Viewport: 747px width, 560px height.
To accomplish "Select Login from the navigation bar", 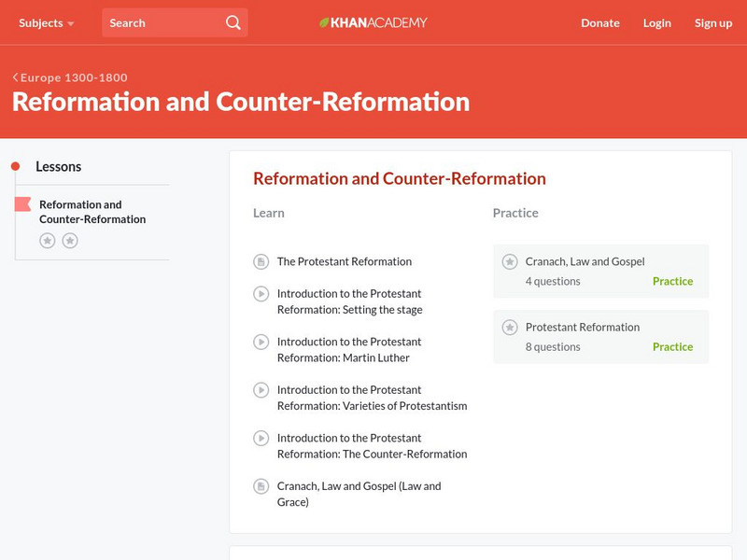I will tap(657, 22).
